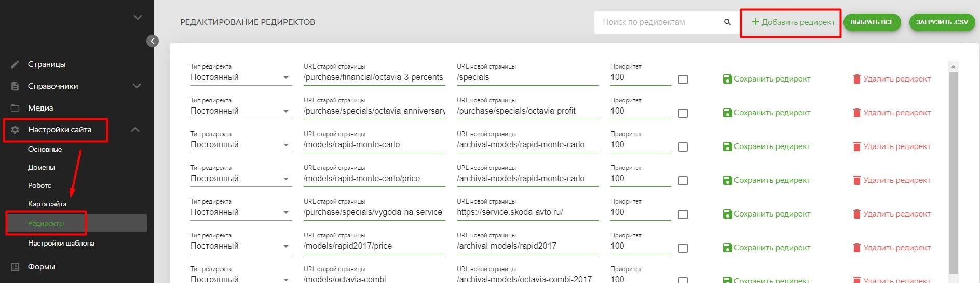Click trash icon for rapid2017/price row

(x=856, y=248)
